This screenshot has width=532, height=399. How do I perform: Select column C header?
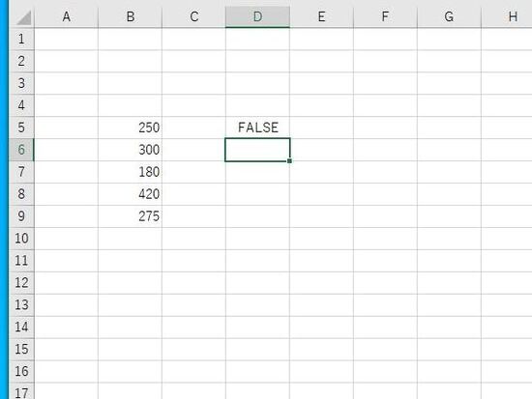[193, 17]
